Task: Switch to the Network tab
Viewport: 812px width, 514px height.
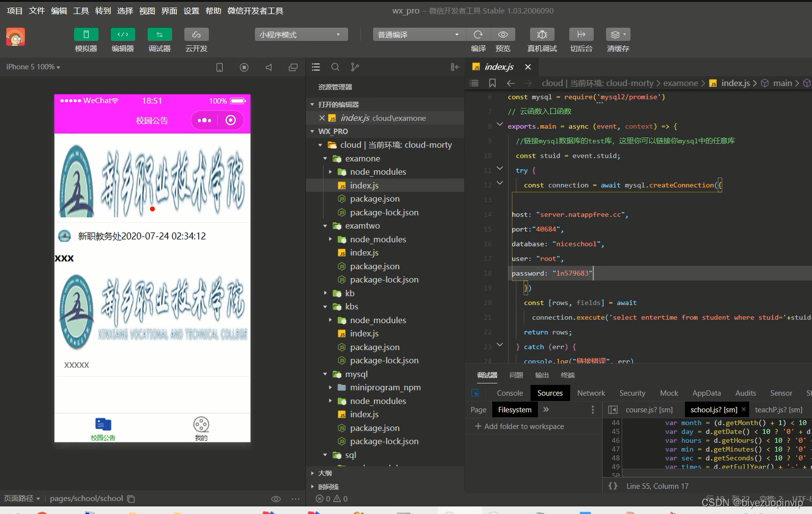Action: (x=591, y=393)
